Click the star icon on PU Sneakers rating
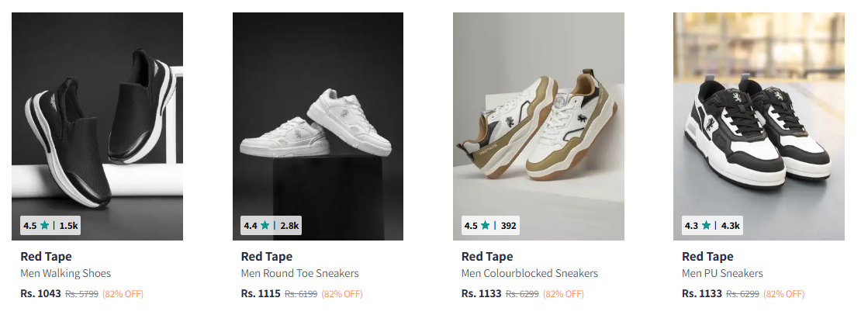Viewport: 868px width, 315px height. 706,226
